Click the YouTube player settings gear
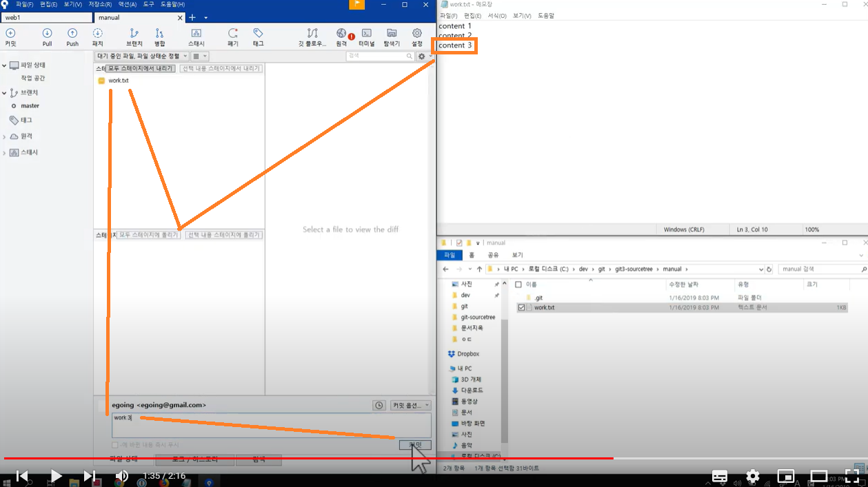 753,476
